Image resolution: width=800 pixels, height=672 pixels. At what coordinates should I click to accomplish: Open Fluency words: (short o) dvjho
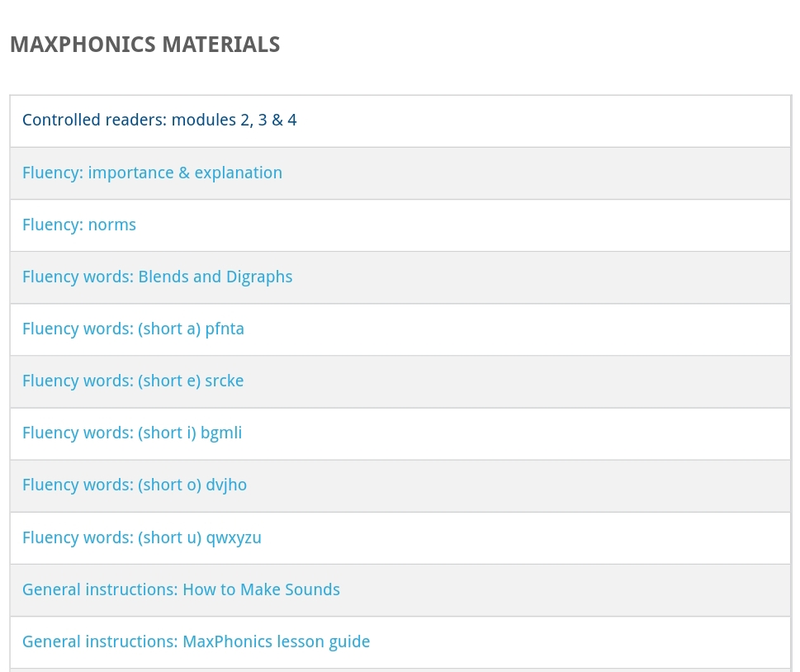click(x=135, y=485)
